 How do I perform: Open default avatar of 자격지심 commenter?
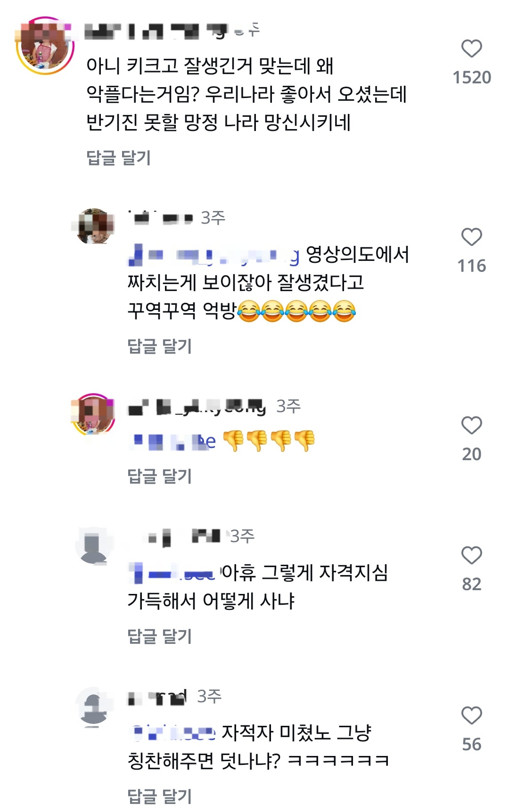click(x=94, y=545)
